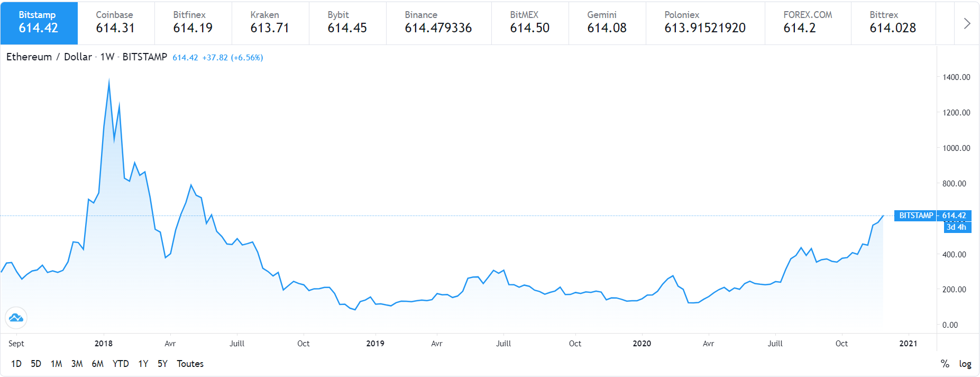This screenshot has height=377, width=980.
Task: Set the chart range to 5D
Action: click(x=36, y=364)
